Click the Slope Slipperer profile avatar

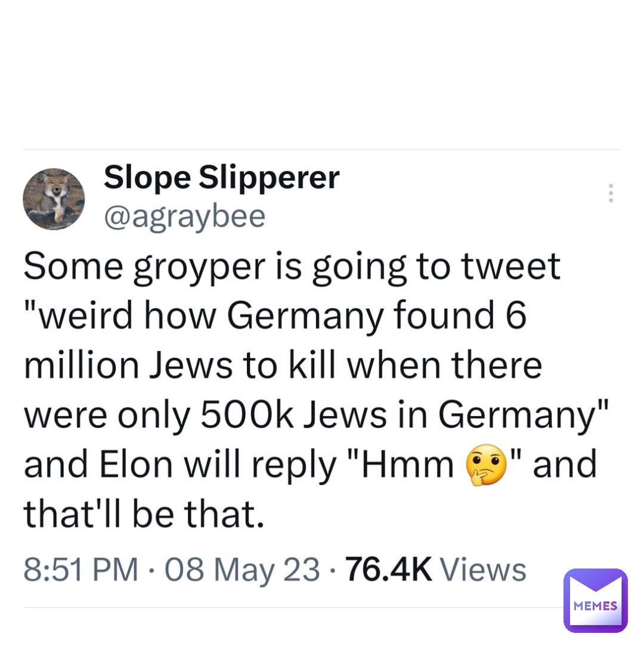click(53, 199)
